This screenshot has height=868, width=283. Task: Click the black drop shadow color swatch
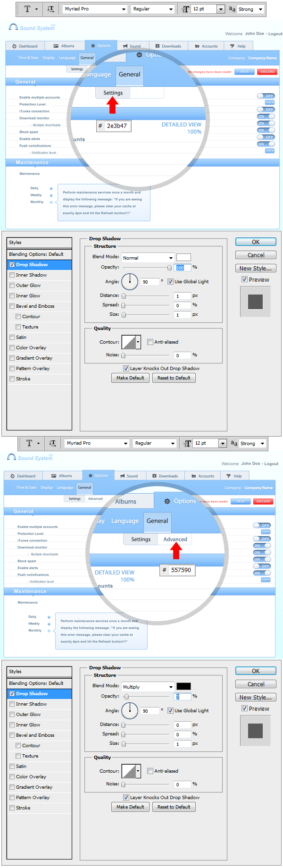pyautogui.click(x=183, y=686)
